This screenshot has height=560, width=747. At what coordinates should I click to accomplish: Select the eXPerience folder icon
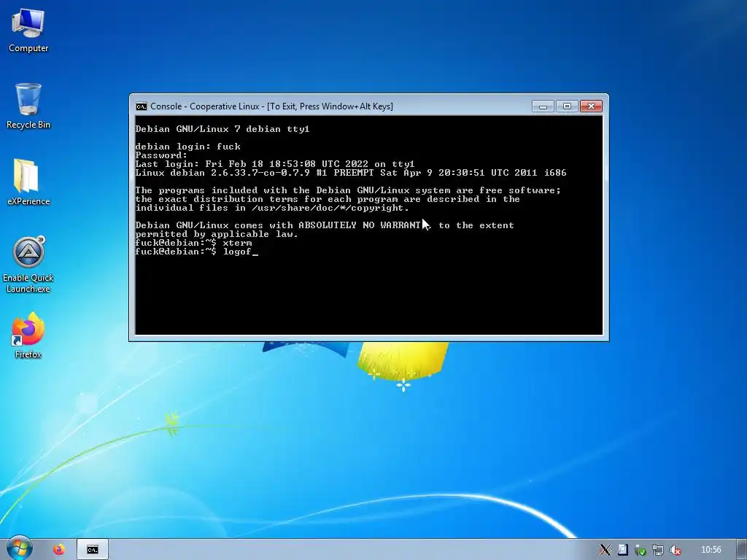[x=28, y=182]
